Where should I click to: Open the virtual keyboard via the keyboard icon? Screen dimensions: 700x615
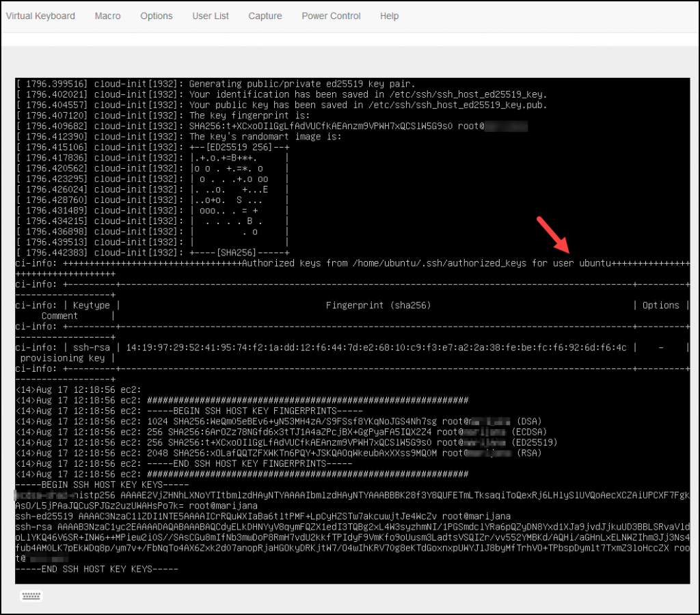pos(32,595)
